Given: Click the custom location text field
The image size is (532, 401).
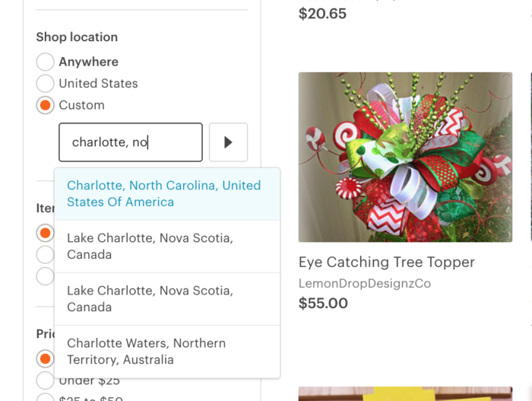Looking at the screenshot, I should pos(131,142).
